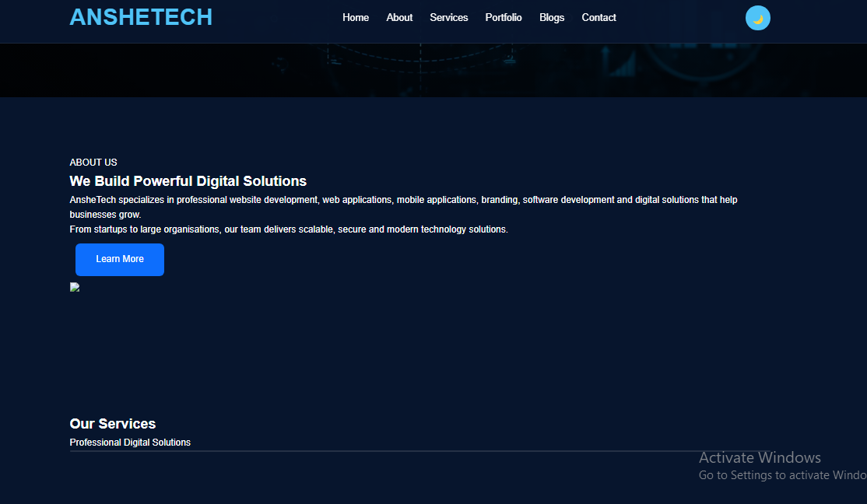
Task: Click the Our Services heading
Action: tap(113, 424)
